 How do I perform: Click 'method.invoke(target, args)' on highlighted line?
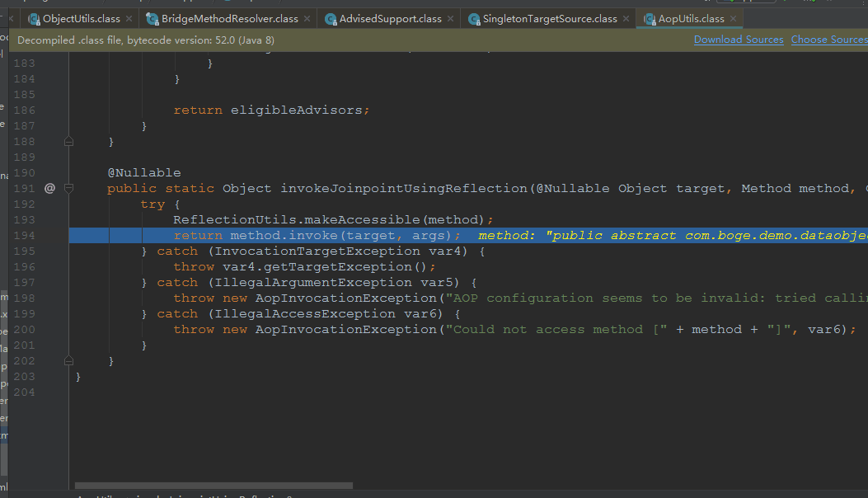tap(341, 236)
